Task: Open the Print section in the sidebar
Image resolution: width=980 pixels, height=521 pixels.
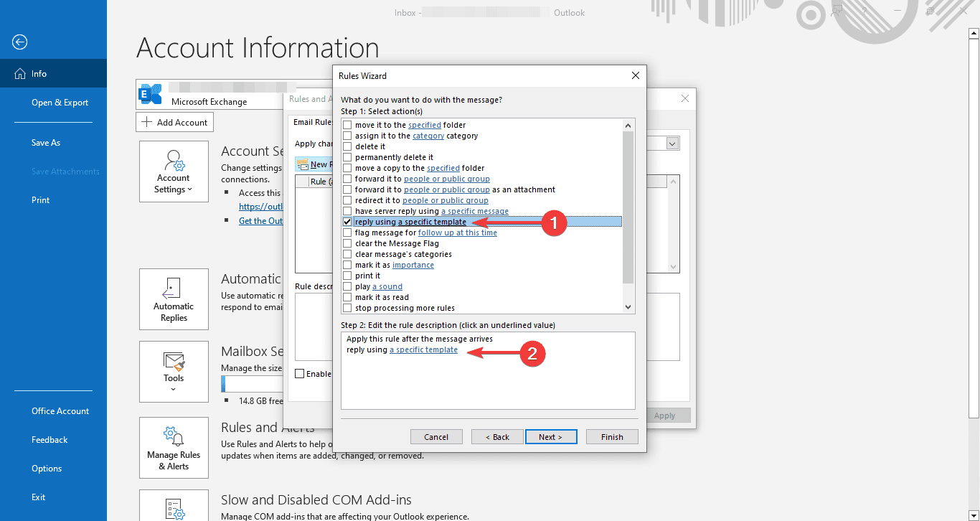Action: coord(42,200)
